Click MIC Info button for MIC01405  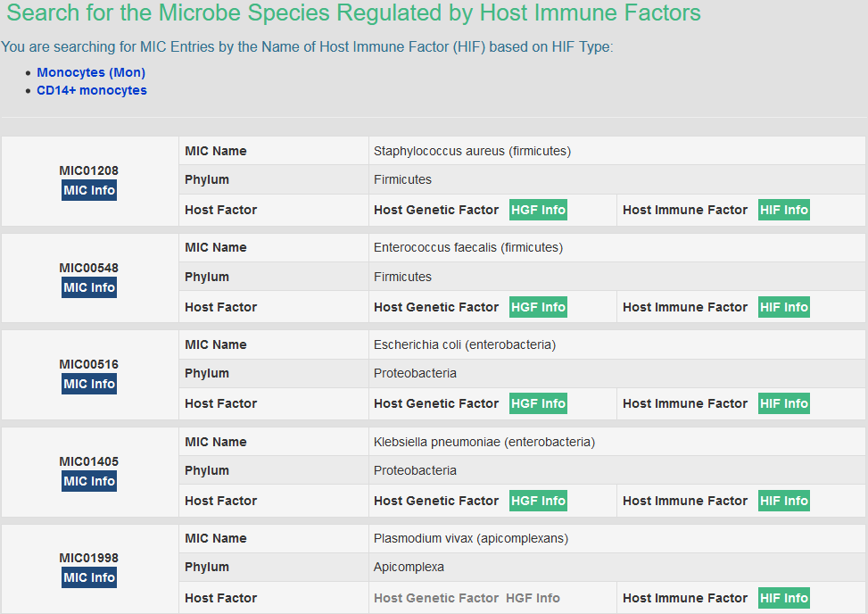click(x=89, y=481)
